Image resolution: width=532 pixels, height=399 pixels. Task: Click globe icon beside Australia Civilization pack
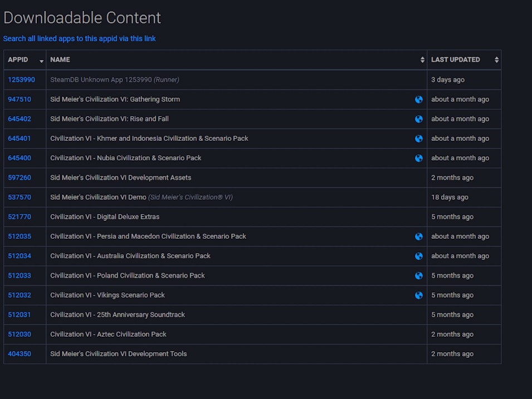click(x=418, y=256)
